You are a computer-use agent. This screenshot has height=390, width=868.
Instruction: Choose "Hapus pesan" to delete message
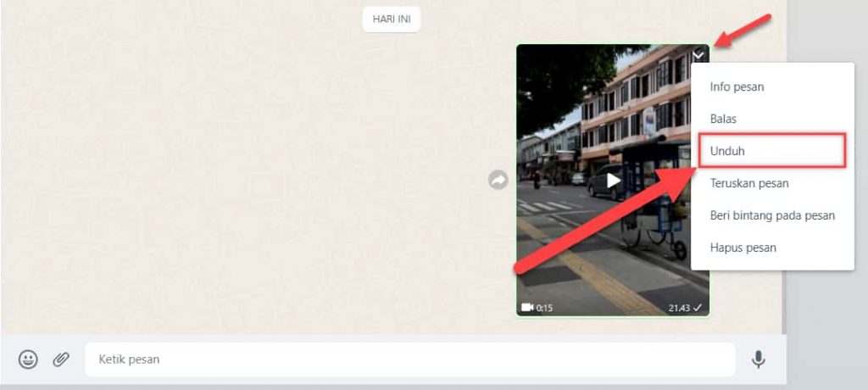coord(743,248)
